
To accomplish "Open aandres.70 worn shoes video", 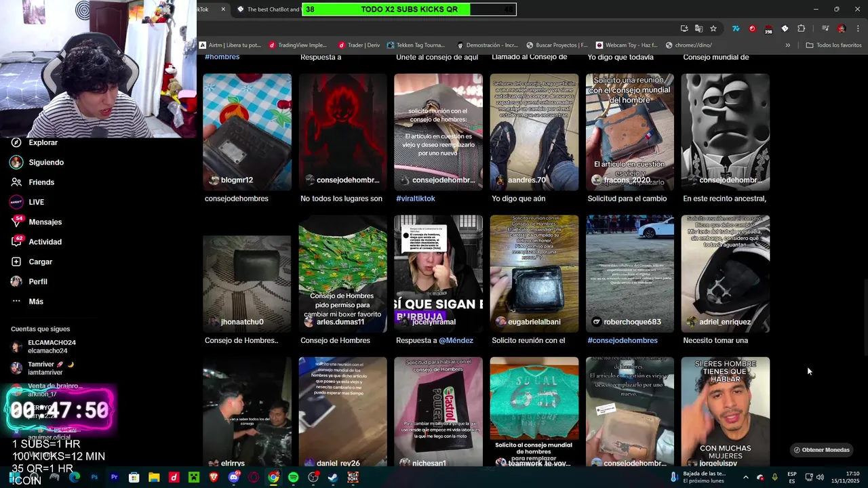I will click(534, 132).
